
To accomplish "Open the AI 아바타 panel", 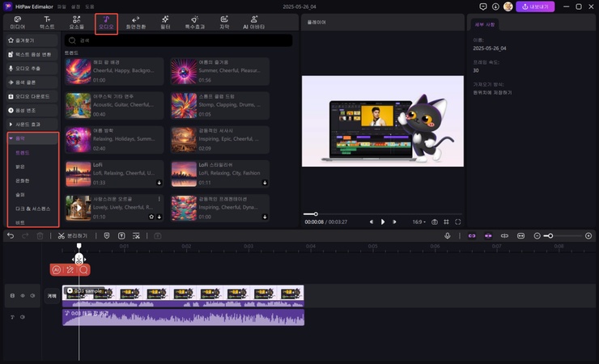I will point(253,22).
